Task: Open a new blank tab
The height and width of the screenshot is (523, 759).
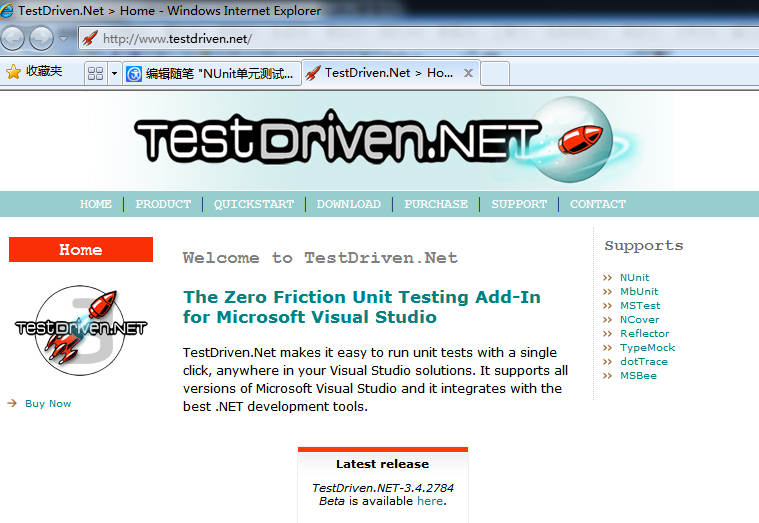Action: coord(495,73)
